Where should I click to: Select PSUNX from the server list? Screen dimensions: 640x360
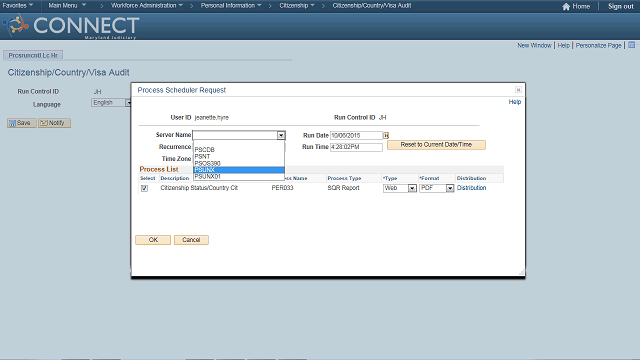pos(239,170)
